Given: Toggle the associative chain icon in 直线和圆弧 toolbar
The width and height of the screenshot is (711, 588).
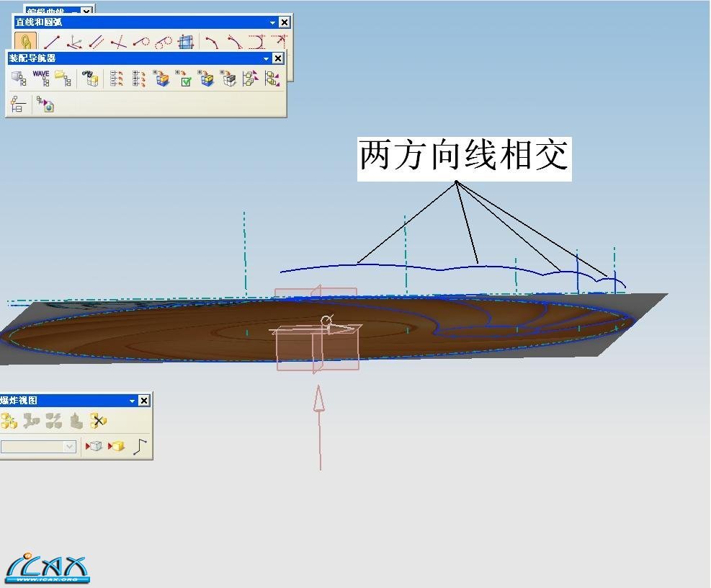Looking at the screenshot, I should pyautogui.click(x=26, y=42).
